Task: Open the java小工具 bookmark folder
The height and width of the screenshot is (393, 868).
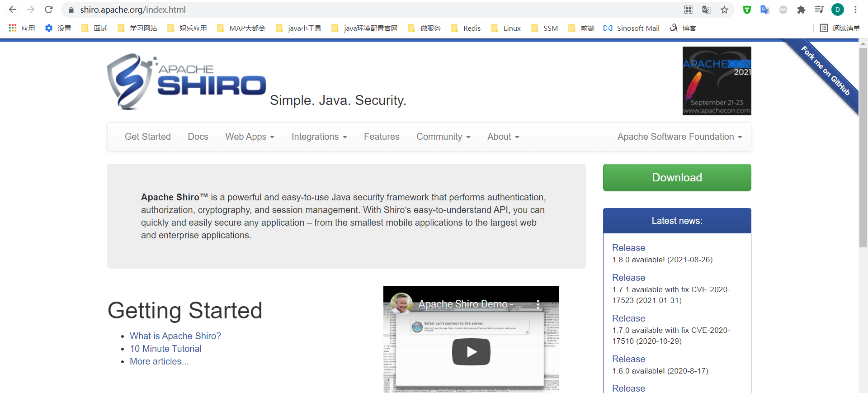Action: (298, 28)
